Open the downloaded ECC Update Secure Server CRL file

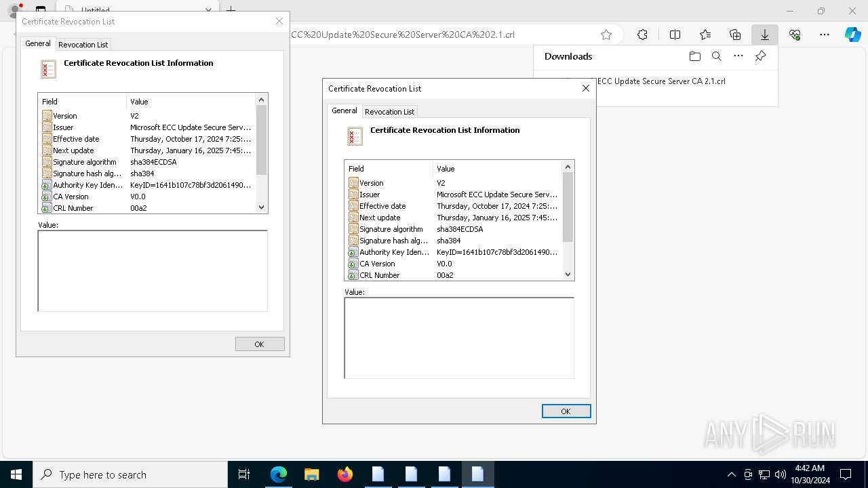coord(661,81)
